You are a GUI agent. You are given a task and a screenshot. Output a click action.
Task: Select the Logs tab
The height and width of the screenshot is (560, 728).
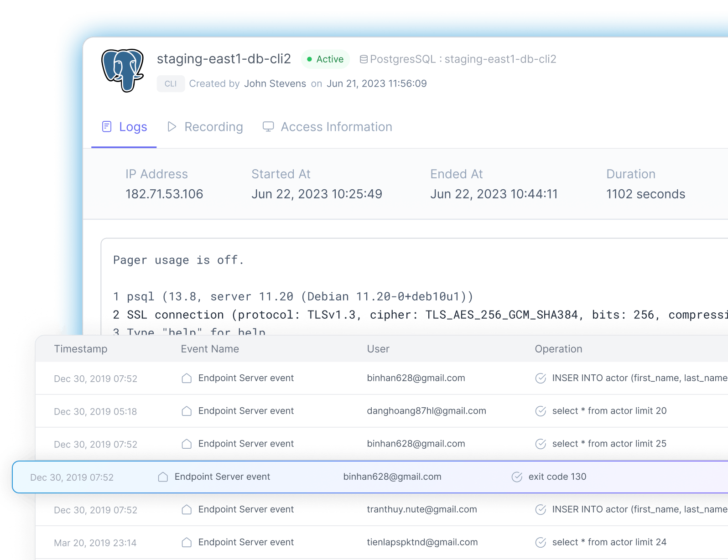(x=133, y=127)
